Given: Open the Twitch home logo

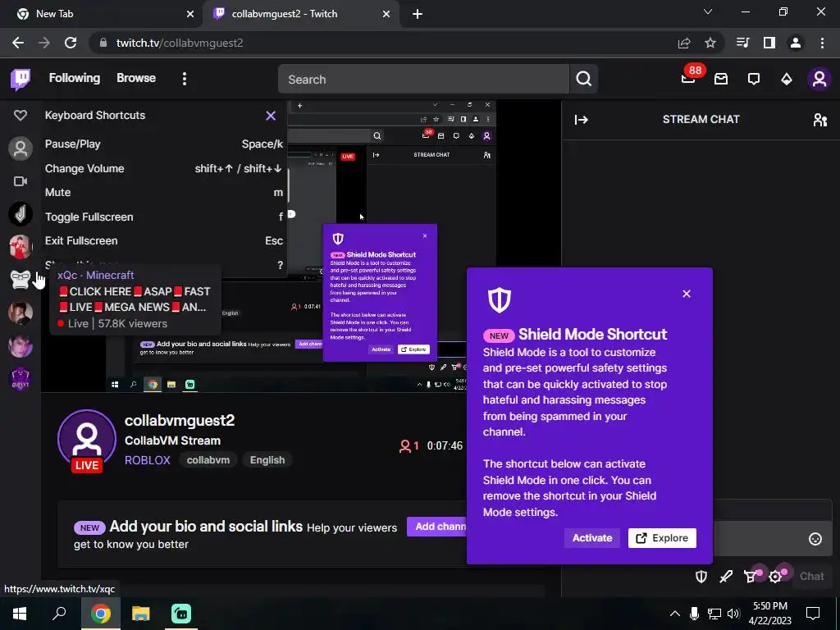Looking at the screenshot, I should point(21,80).
